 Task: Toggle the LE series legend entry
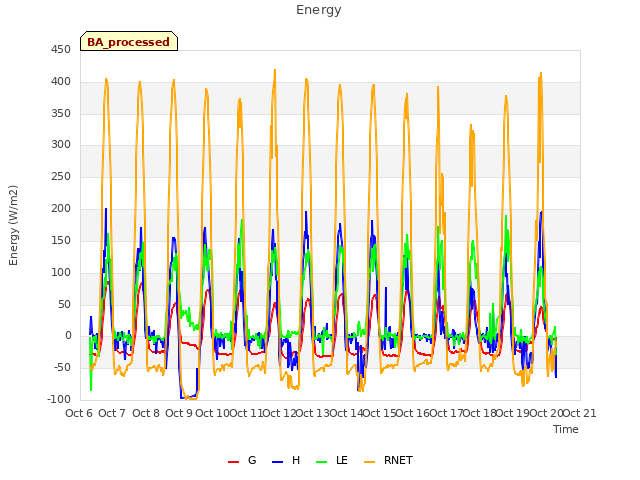click(x=332, y=460)
